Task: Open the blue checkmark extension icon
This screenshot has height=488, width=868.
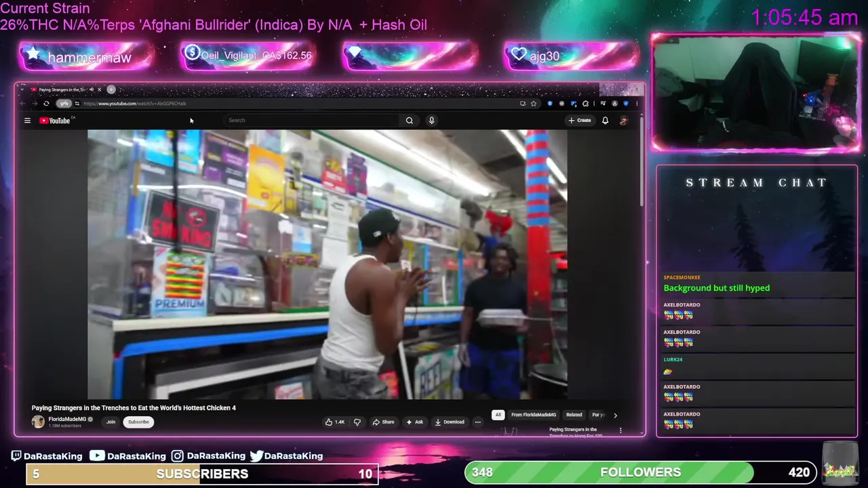Action: tap(626, 104)
